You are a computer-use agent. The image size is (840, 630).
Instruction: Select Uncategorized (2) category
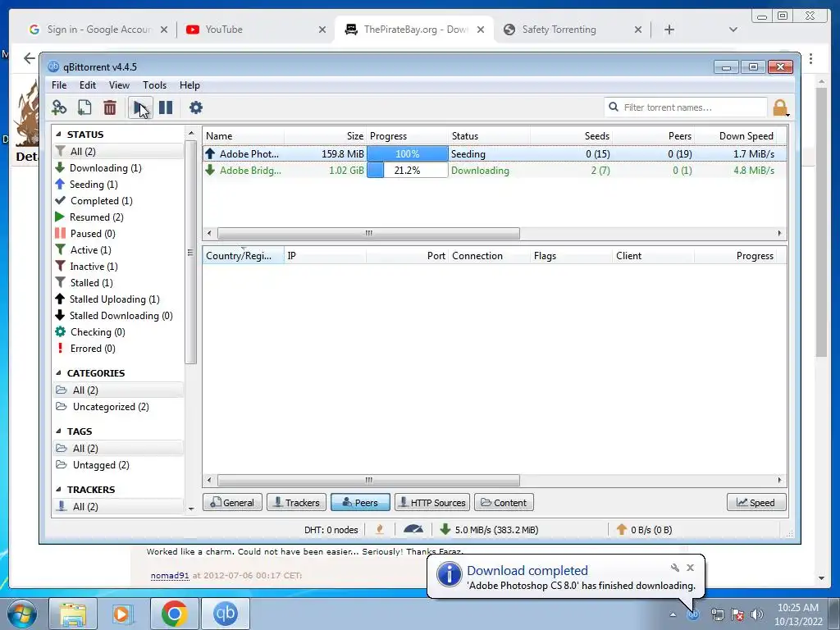click(x=118, y=407)
